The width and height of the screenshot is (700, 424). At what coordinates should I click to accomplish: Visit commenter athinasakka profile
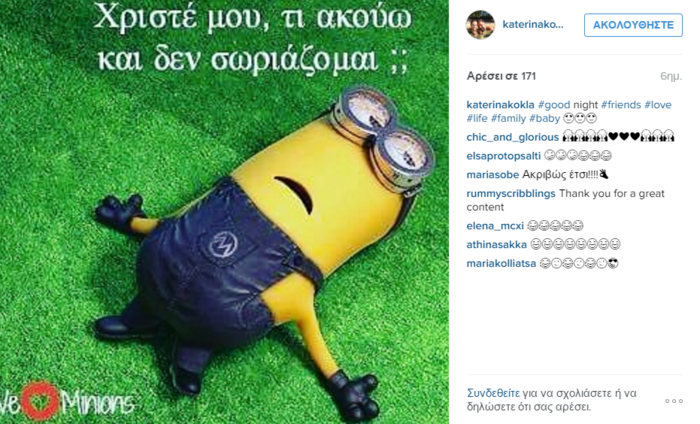point(496,245)
